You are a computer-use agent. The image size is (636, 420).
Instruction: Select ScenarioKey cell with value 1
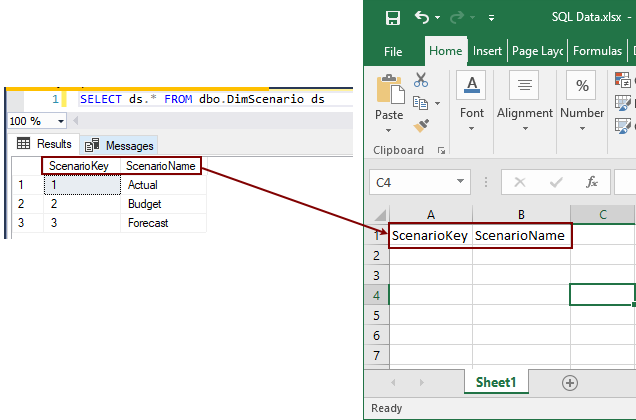click(82, 185)
